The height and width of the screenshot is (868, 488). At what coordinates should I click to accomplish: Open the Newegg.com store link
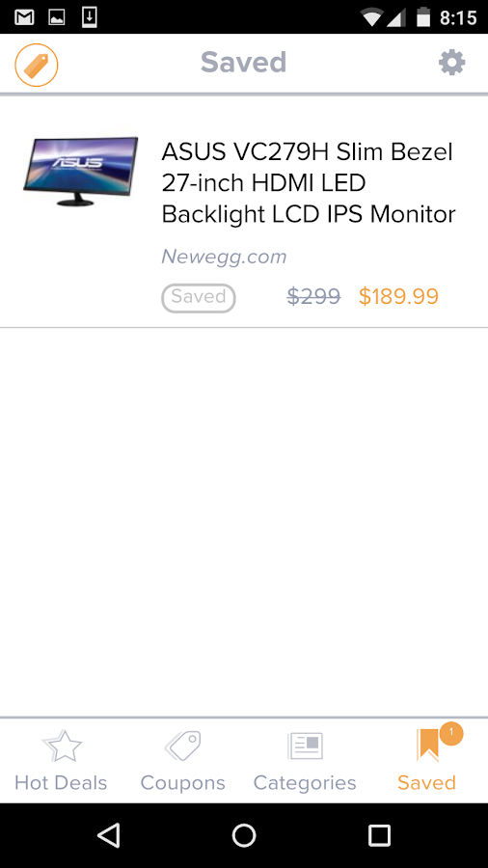coord(224,257)
